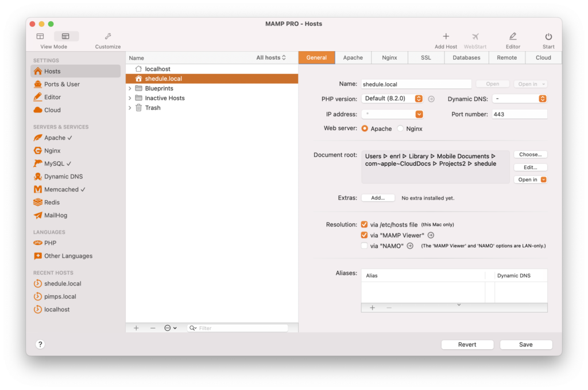Switch to the SSL tab
588x390 pixels.
point(425,58)
